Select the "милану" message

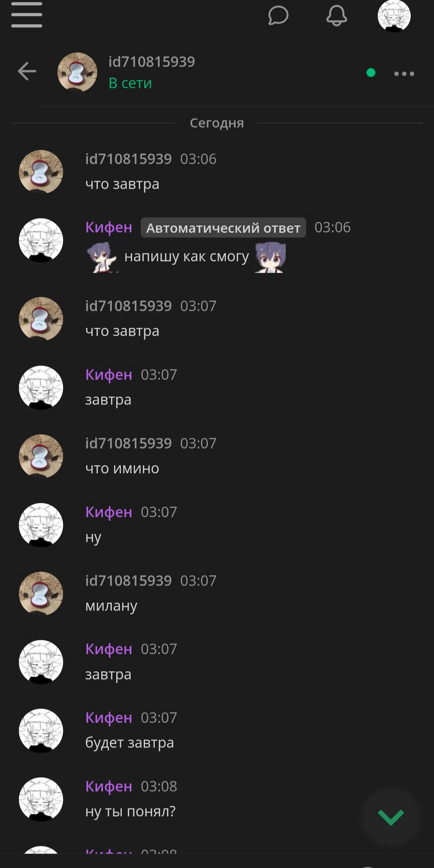coord(111,606)
